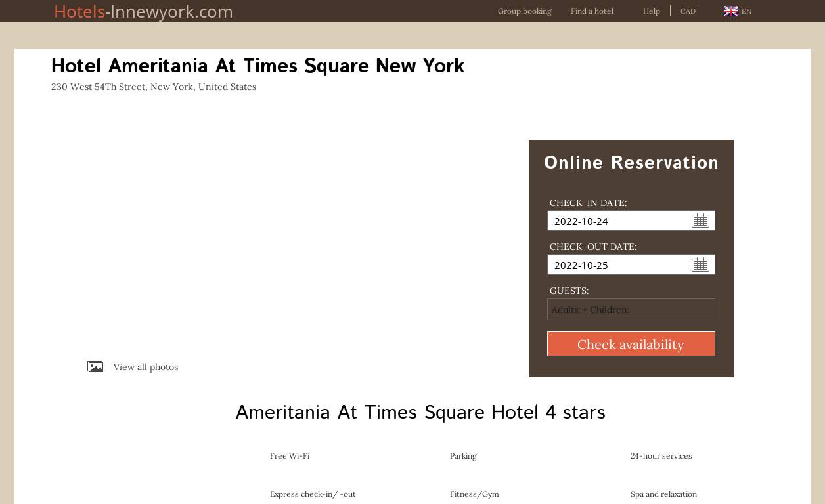Open the View all photos link
825x504 pixels.
coord(145,367)
